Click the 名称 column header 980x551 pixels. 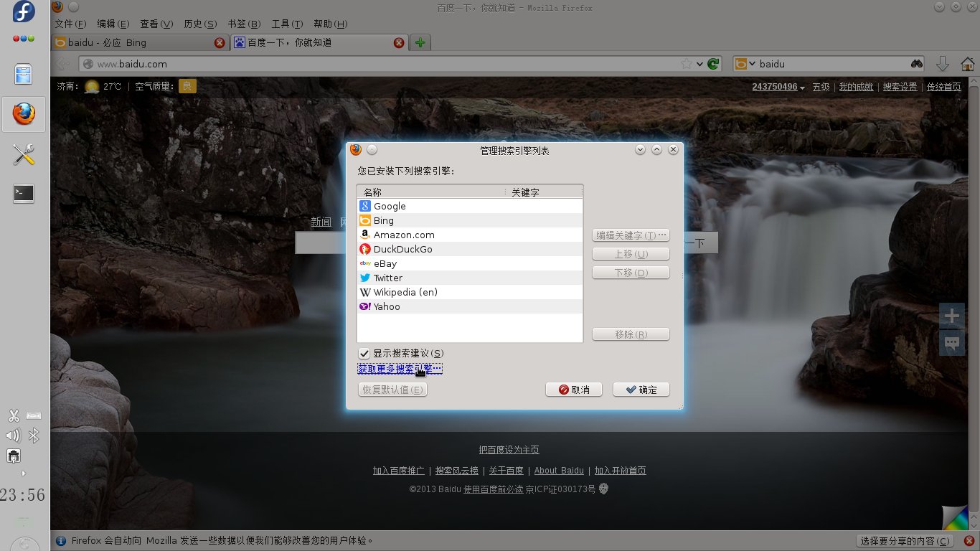point(431,192)
